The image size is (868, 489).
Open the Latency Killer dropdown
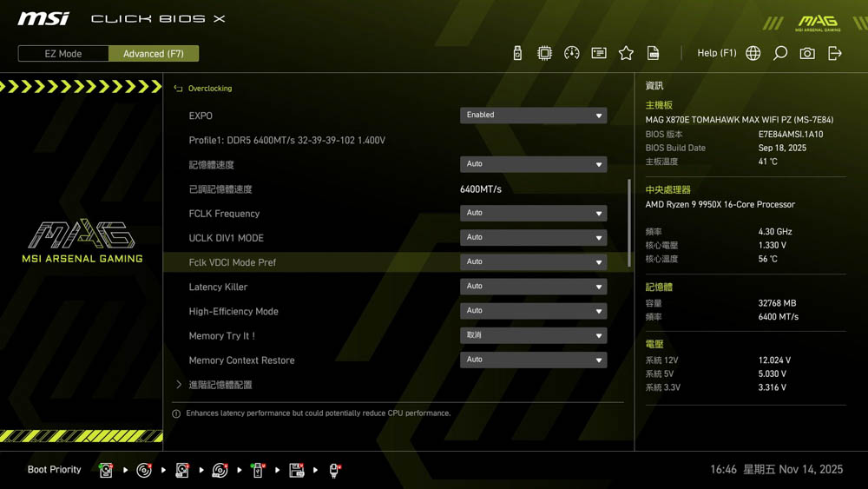[x=533, y=287]
